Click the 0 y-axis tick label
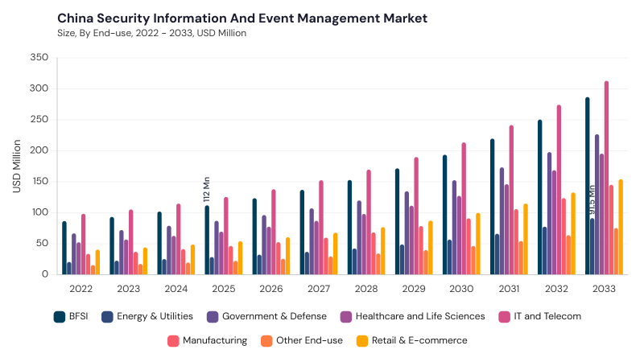 click(x=45, y=274)
